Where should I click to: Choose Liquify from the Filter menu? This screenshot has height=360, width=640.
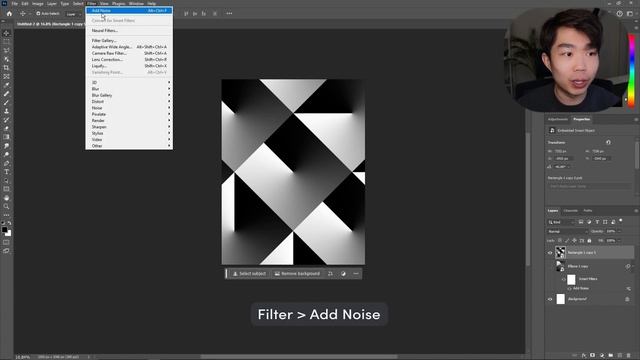tap(129, 66)
